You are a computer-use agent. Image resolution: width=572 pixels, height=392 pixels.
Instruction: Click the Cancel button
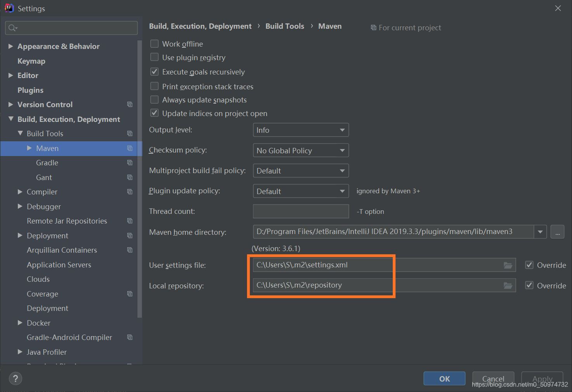point(493,378)
